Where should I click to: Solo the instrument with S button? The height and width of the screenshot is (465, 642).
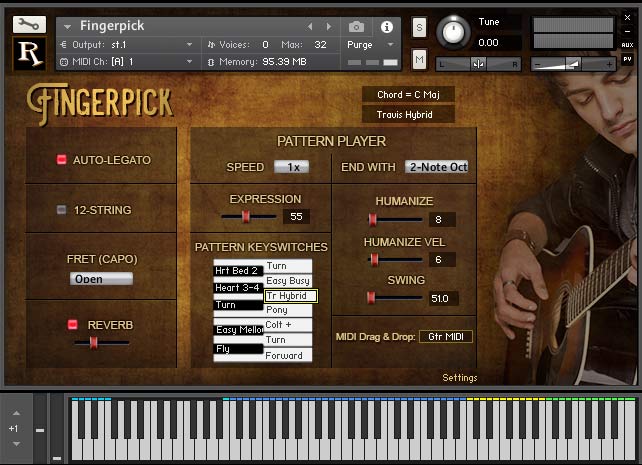[x=419, y=27]
